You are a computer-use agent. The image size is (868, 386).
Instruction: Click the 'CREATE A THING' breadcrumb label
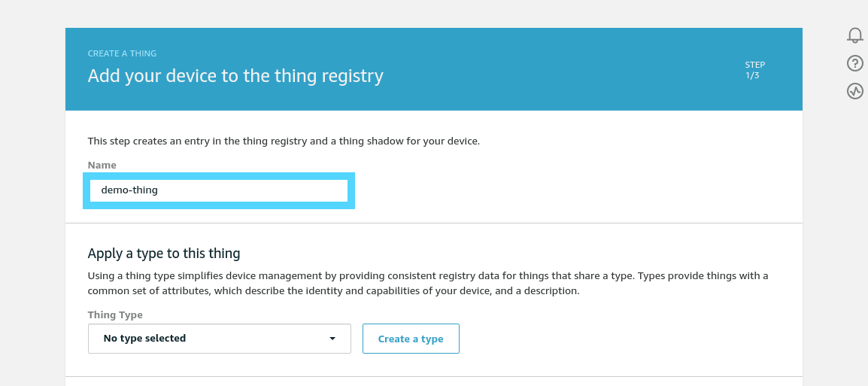click(122, 53)
